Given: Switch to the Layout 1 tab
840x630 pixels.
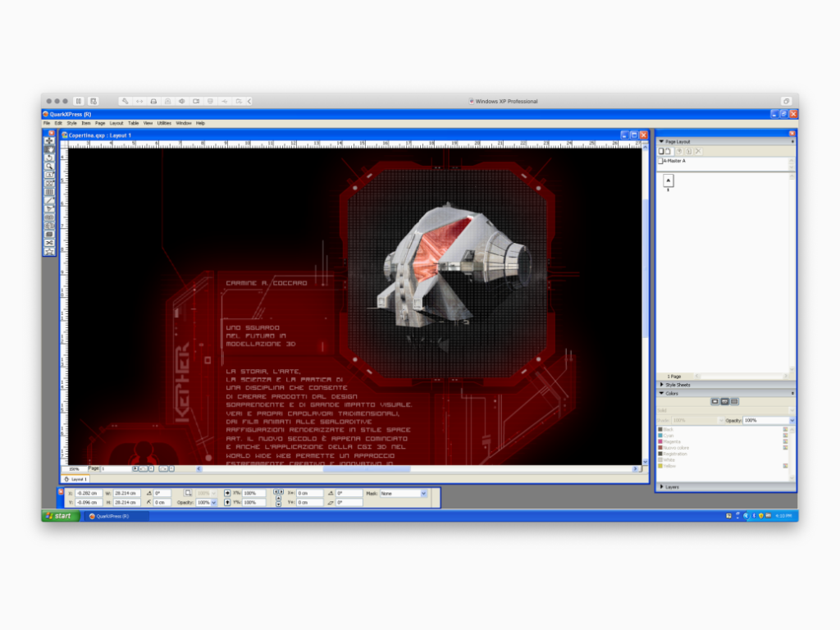Looking at the screenshot, I should 75,479.
